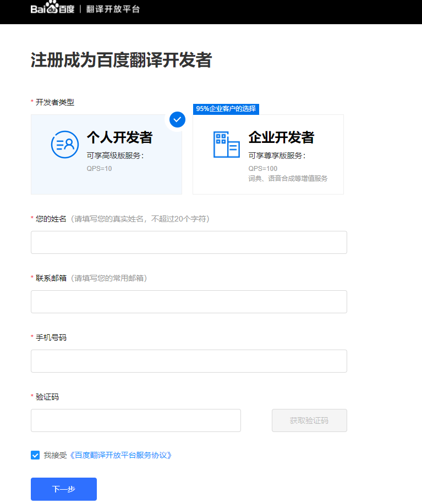Focus the 您的姓名 input field

point(189,242)
